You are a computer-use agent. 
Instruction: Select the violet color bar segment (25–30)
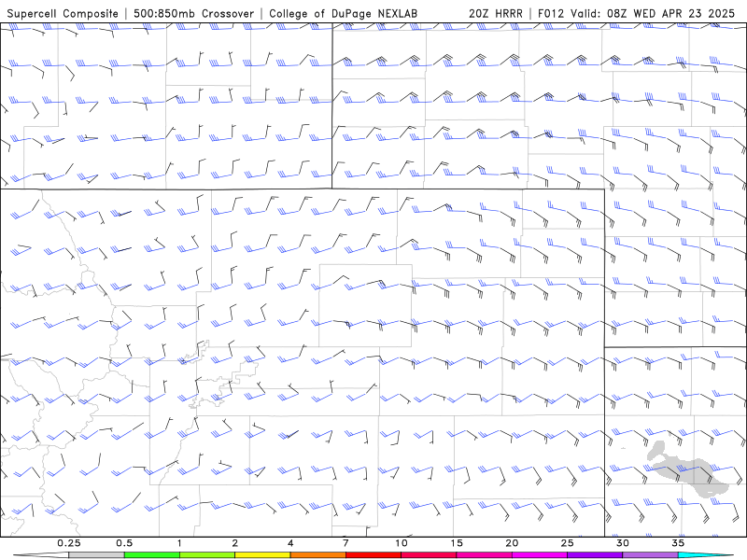(595, 555)
